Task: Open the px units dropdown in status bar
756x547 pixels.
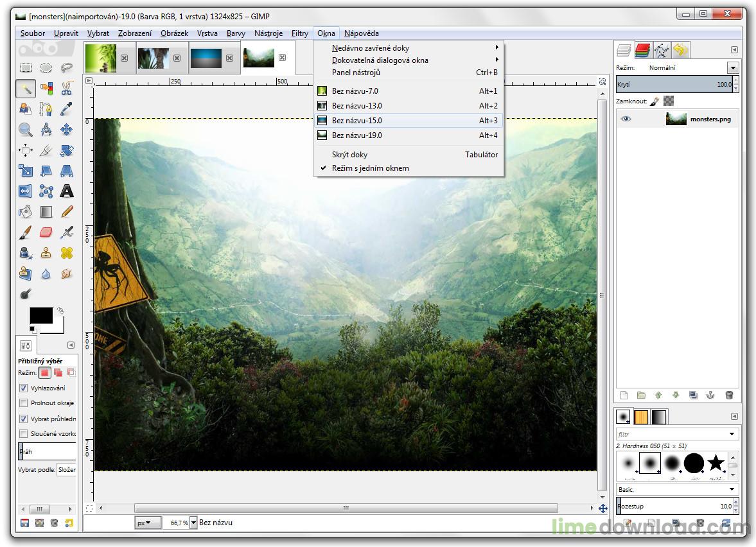Action: coord(148,523)
